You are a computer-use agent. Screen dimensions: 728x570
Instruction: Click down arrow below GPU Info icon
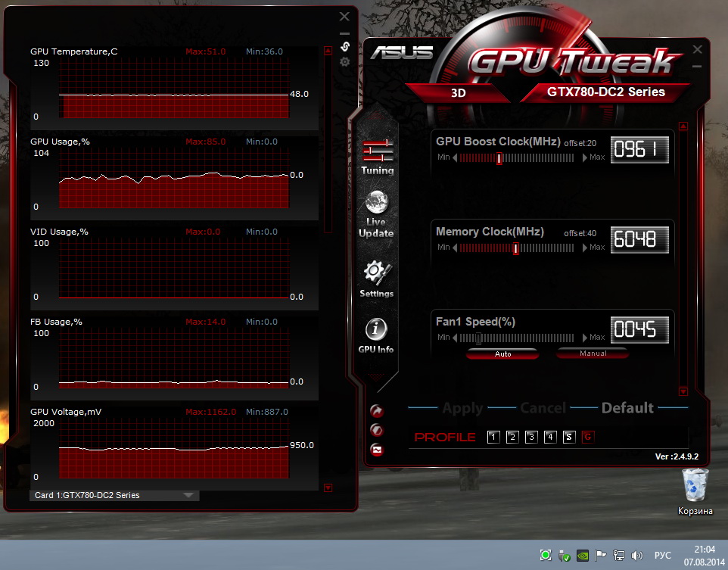377,376
